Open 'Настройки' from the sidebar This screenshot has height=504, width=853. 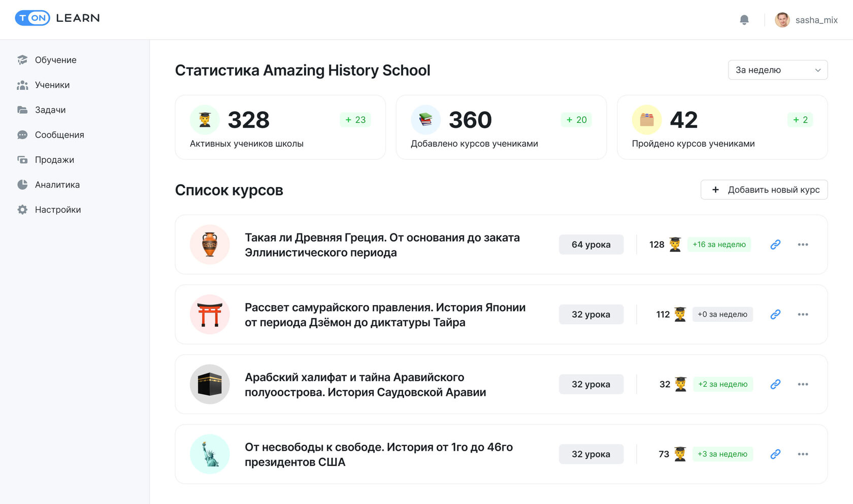[57, 210]
